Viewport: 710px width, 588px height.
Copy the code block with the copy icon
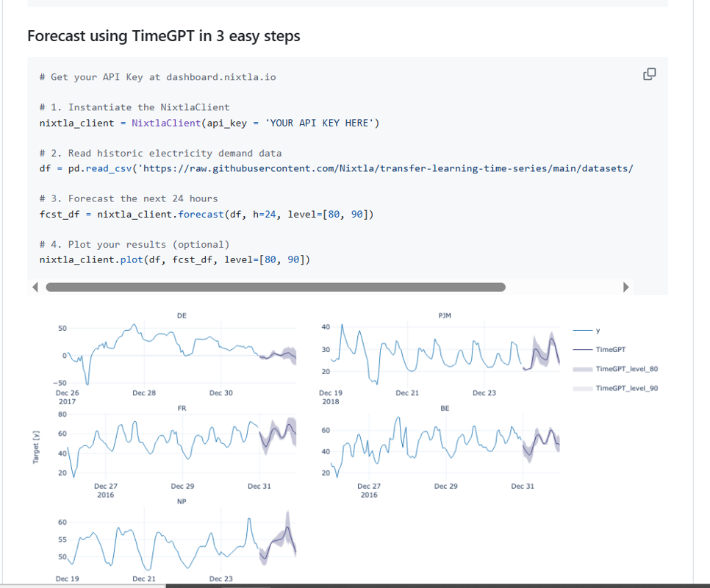pyautogui.click(x=649, y=73)
